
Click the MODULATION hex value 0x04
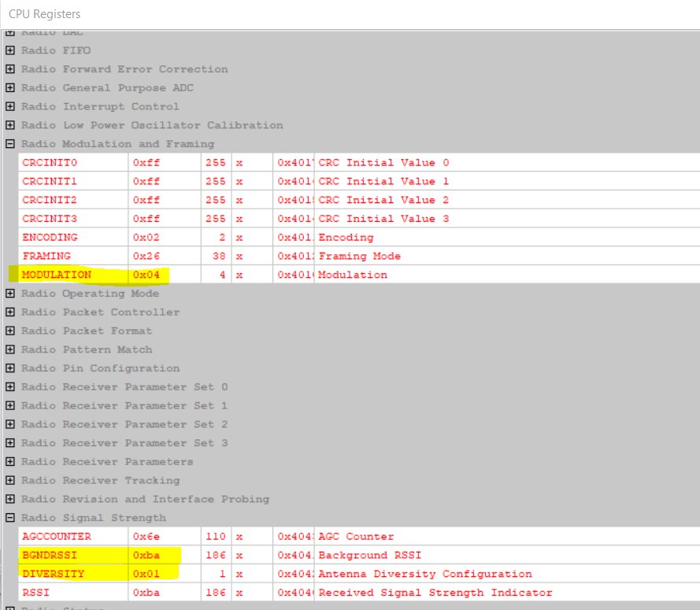click(146, 275)
